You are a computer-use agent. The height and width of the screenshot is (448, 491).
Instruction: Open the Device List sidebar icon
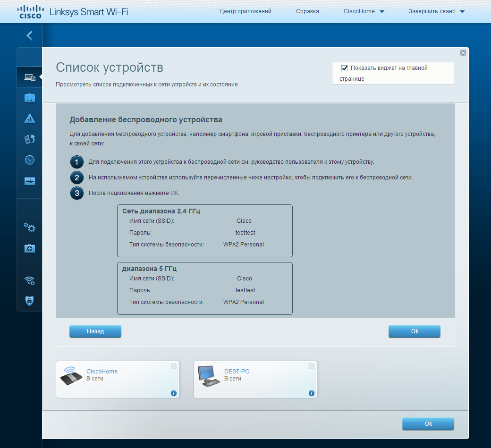(30, 77)
